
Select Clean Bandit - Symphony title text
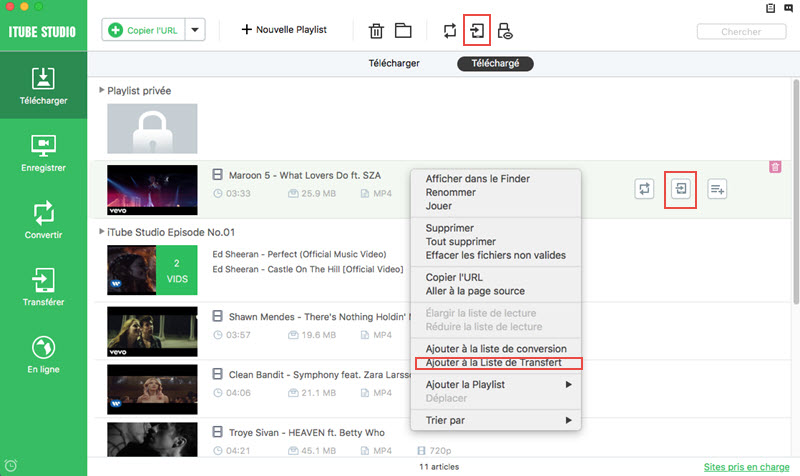pyautogui.click(x=320, y=374)
